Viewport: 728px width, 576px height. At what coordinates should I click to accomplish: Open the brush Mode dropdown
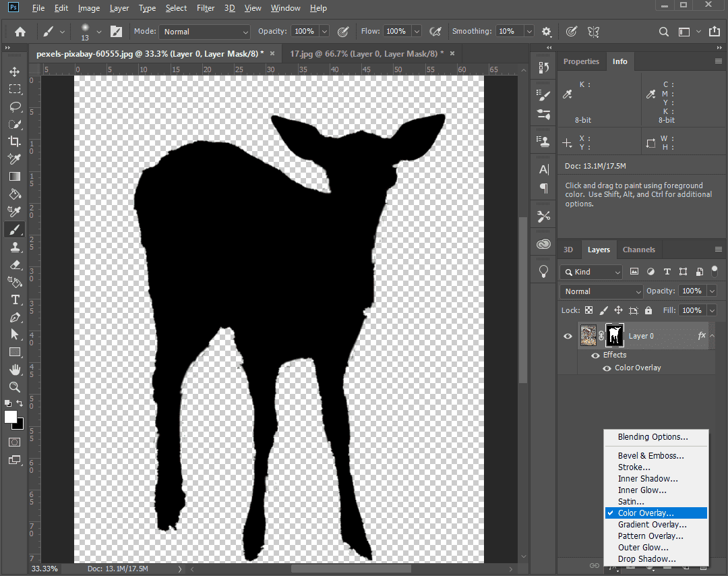204,31
